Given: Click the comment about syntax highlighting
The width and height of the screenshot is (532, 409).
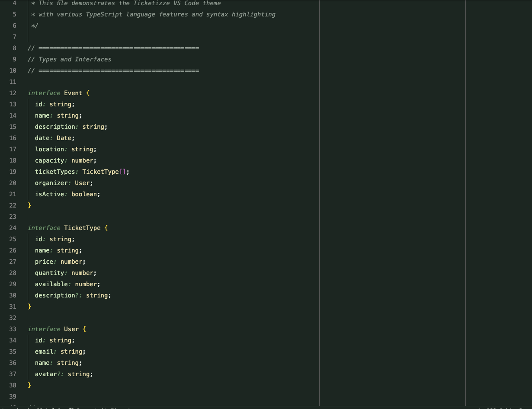Looking at the screenshot, I should 153,14.
